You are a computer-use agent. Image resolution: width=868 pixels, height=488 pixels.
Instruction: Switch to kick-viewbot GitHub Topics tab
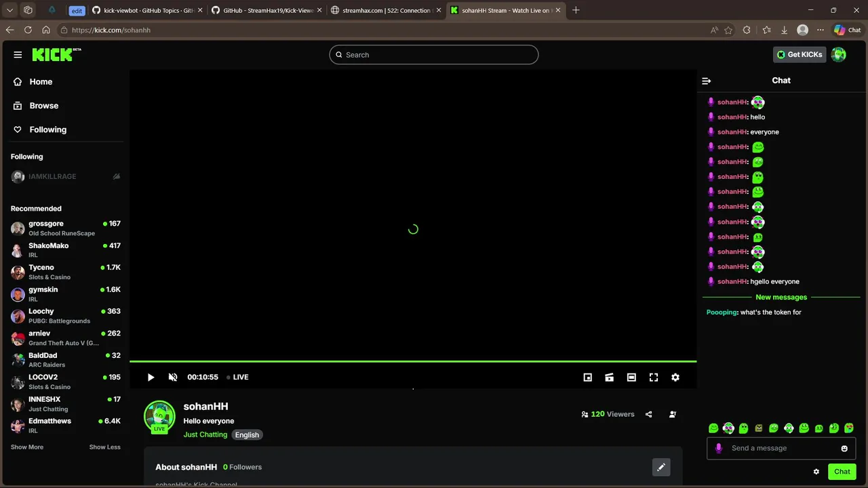point(148,10)
